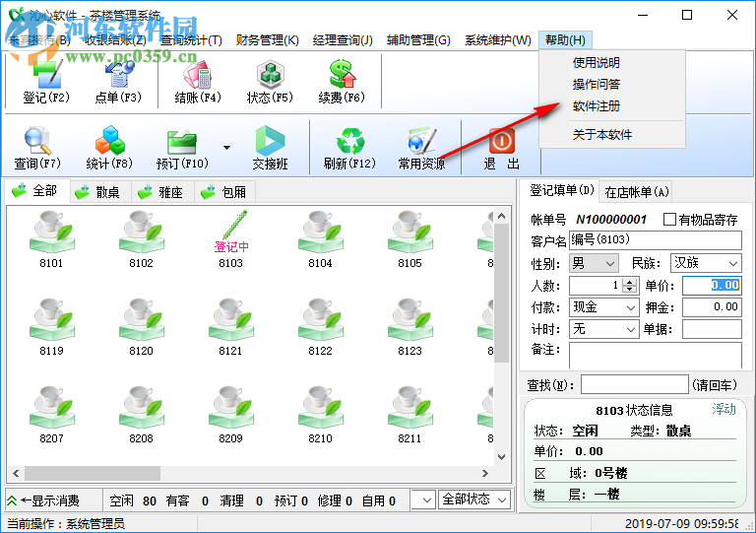Switch to the 雅座 tab

(163, 192)
